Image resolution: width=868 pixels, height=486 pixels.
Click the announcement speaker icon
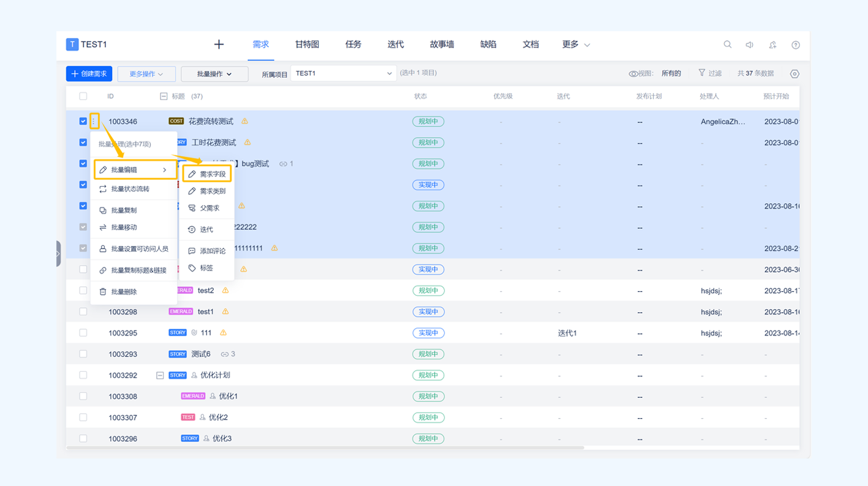[749, 45]
